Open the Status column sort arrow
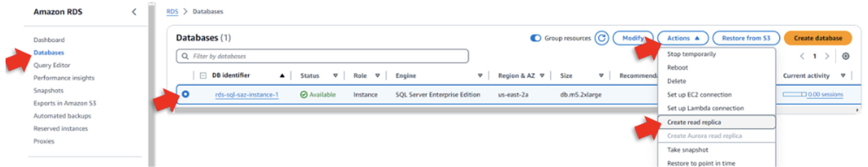 click(x=335, y=76)
